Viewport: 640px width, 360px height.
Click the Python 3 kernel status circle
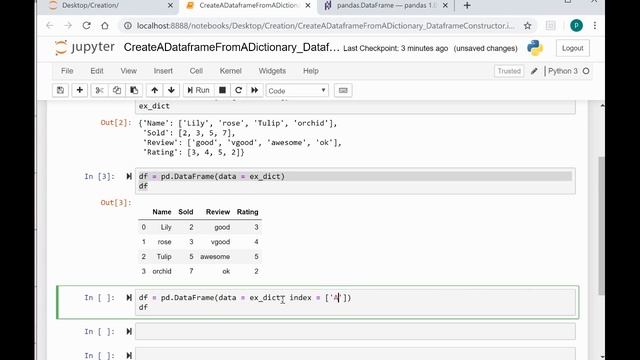(x=586, y=71)
